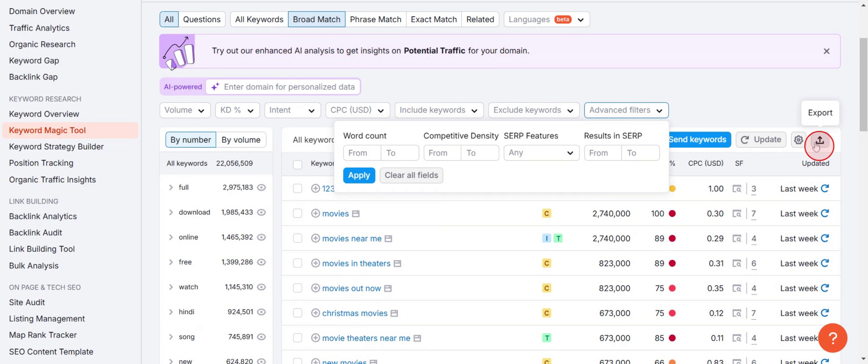Check the movies keyword checkbox

(297, 214)
